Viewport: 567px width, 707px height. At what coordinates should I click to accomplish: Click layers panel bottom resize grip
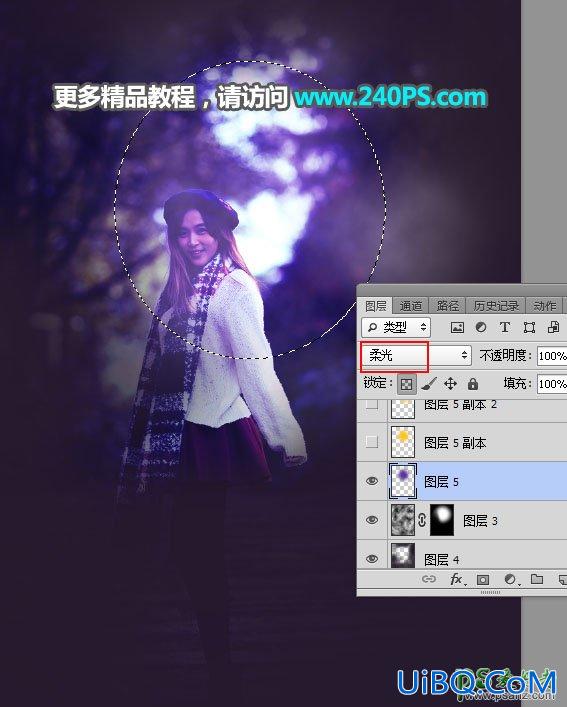tap(490, 592)
